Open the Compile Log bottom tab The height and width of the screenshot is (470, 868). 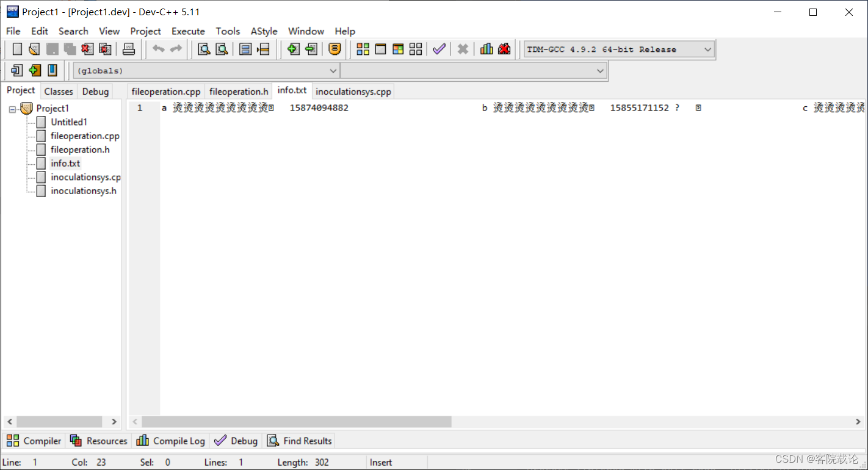(x=170, y=441)
